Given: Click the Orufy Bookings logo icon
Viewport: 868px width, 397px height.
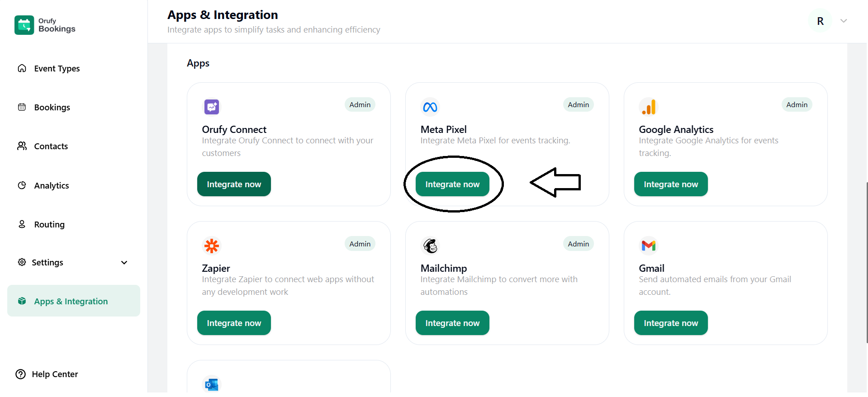Looking at the screenshot, I should (x=24, y=25).
